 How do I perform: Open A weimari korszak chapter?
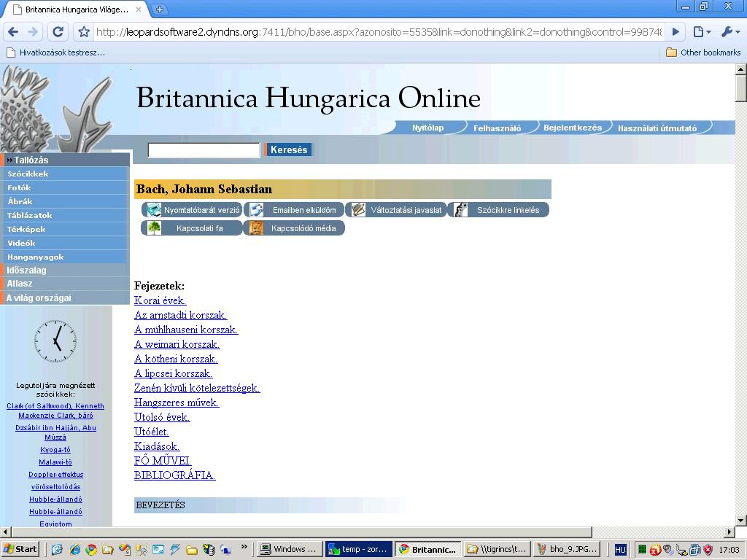177,344
